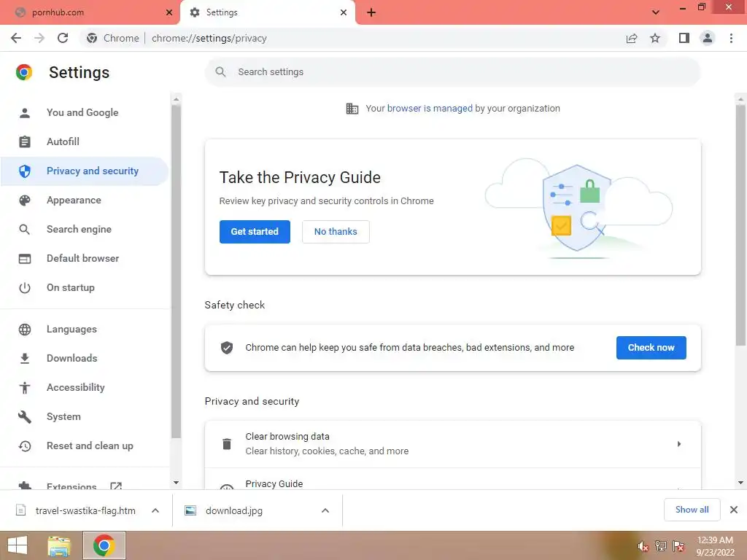This screenshot has width=747, height=560.
Task: Switch to the pornhub.com tab
Action: pyautogui.click(x=90, y=12)
